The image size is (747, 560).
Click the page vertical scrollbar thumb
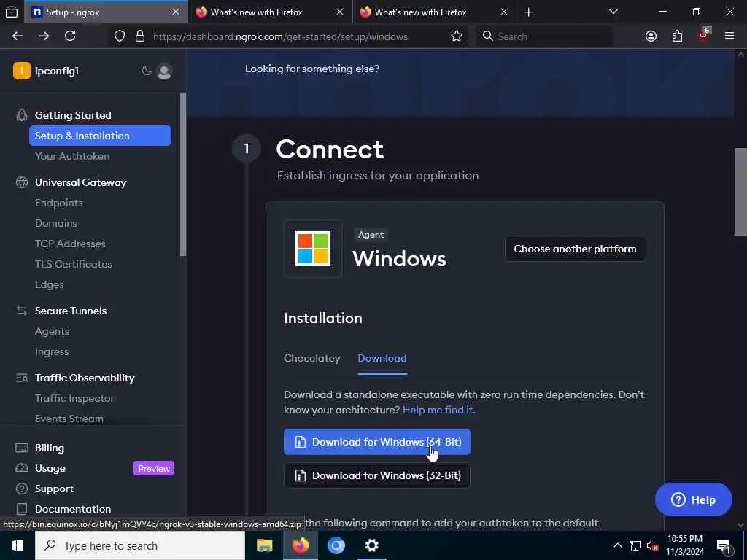pyautogui.click(x=740, y=192)
